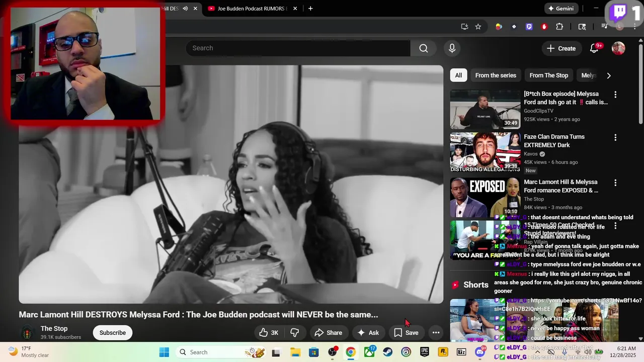Click the main video player
Screen dimensions: 644x362
click(231, 184)
